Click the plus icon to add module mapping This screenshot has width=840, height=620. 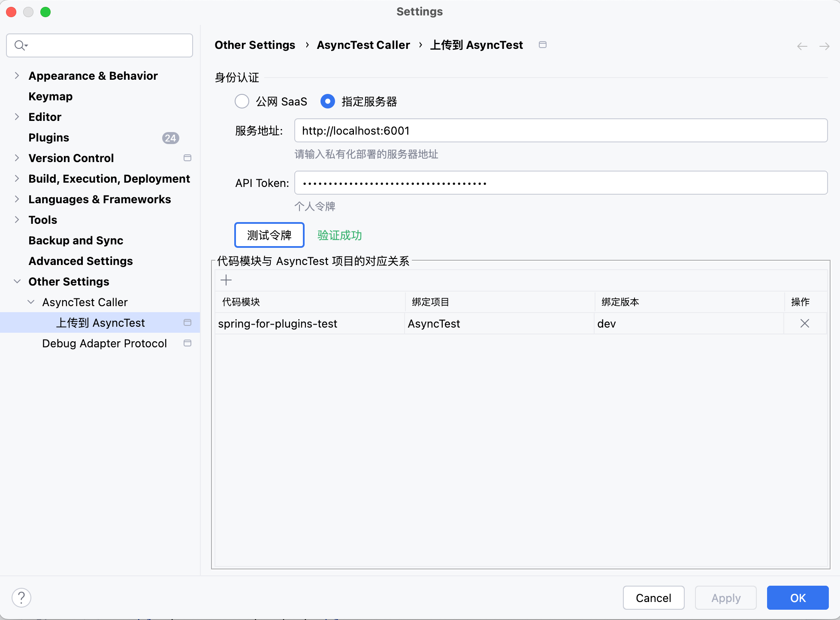[226, 280]
